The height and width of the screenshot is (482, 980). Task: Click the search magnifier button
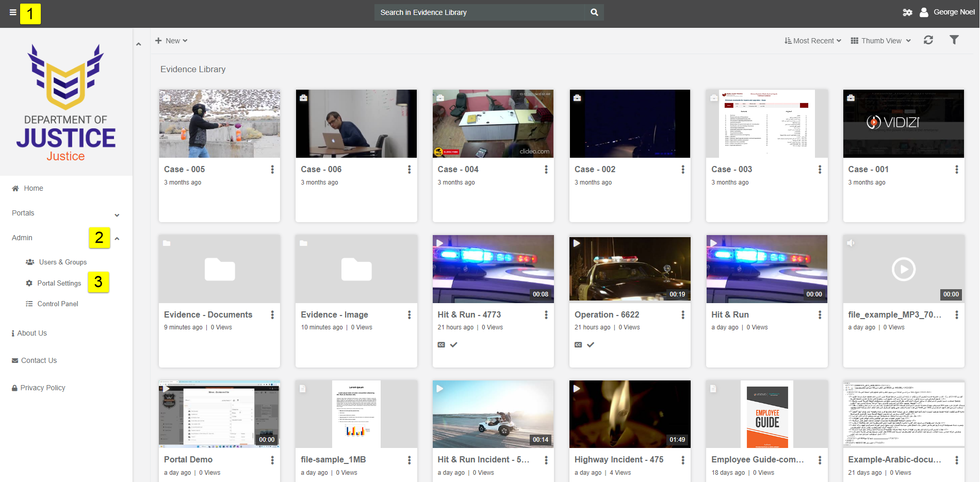(x=594, y=12)
